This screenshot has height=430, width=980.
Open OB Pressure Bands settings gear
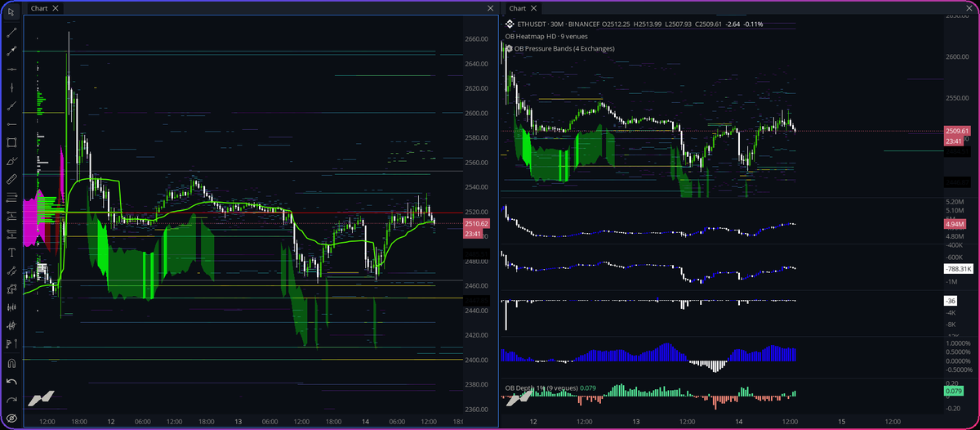tap(510, 48)
